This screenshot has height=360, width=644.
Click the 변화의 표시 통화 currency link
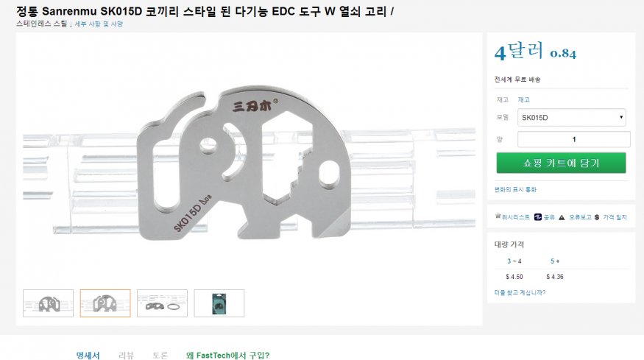pyautogui.click(x=515, y=189)
